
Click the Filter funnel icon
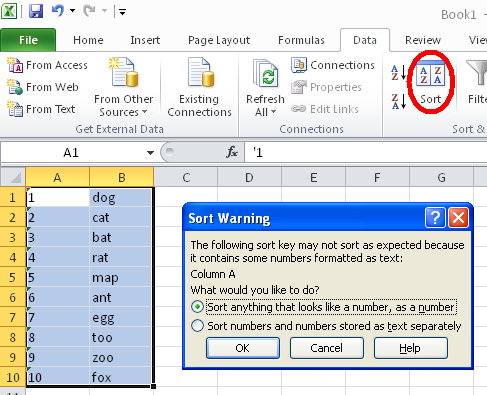(x=477, y=72)
